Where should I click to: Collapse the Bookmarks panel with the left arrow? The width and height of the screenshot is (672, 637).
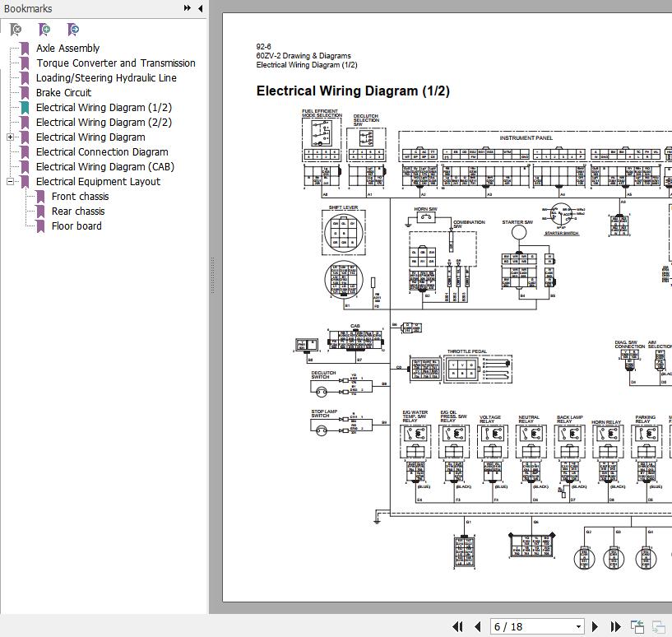coord(201,8)
